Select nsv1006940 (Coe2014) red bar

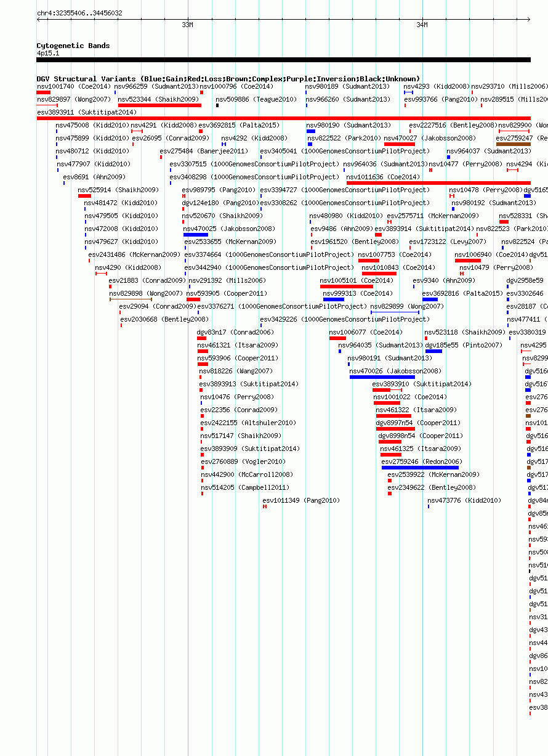point(468,261)
